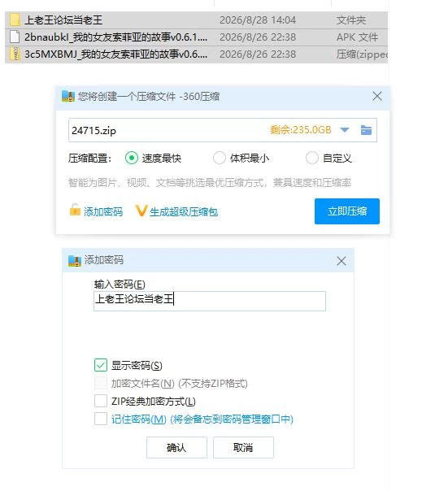The height and width of the screenshot is (491, 448).
Task: Click the 输入密码(E) password input field
Action: click(210, 301)
